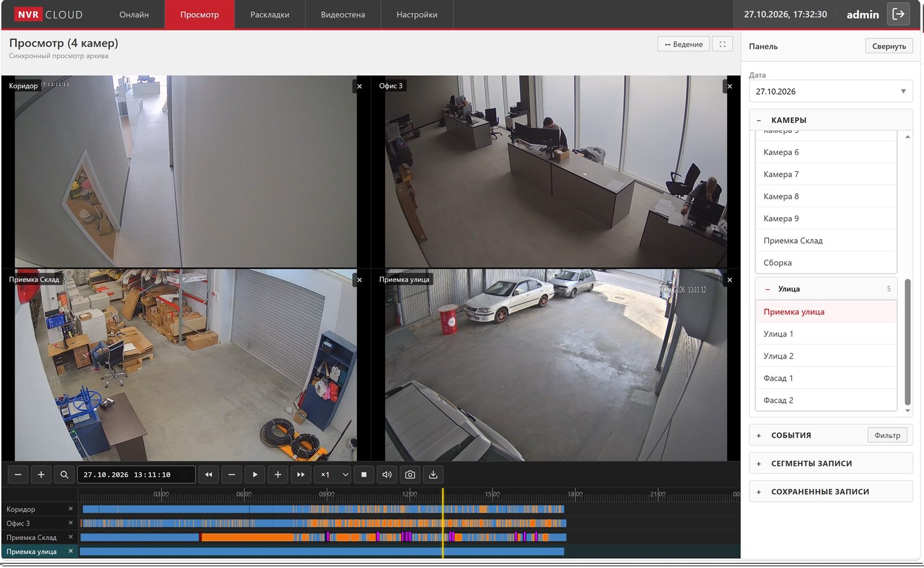Stop playback with the stop button
924x568 pixels.
pos(364,474)
